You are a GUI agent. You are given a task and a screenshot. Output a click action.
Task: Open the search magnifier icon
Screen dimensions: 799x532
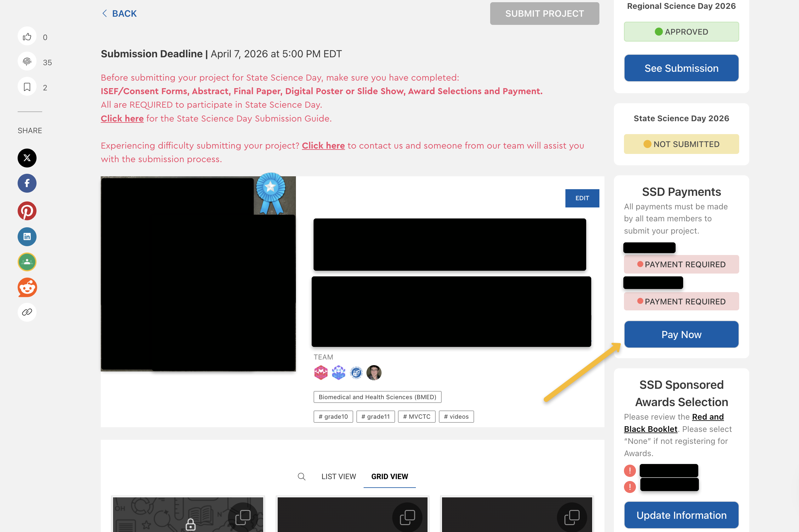pos(301,476)
